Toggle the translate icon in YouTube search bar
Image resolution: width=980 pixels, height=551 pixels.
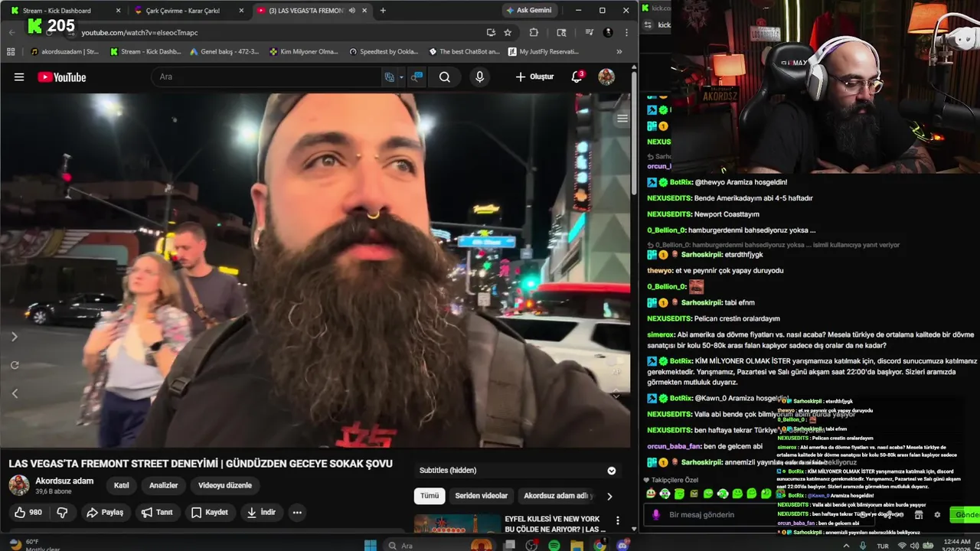pyautogui.click(x=390, y=77)
